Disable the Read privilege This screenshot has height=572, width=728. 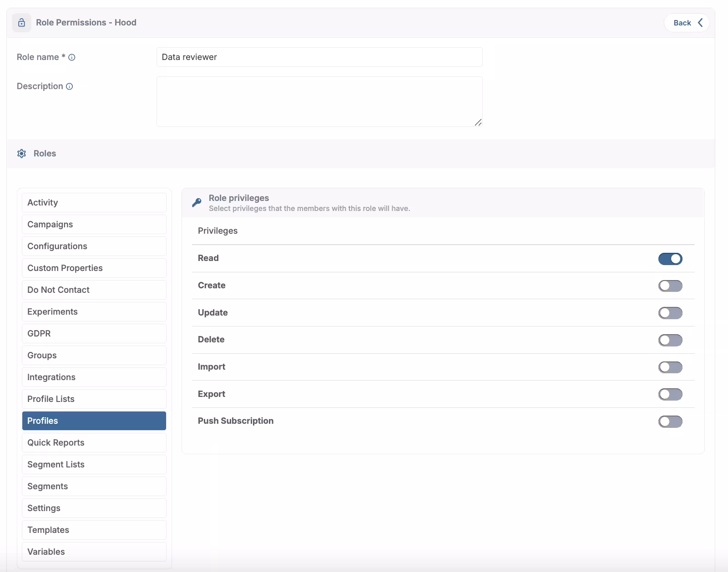(670, 259)
